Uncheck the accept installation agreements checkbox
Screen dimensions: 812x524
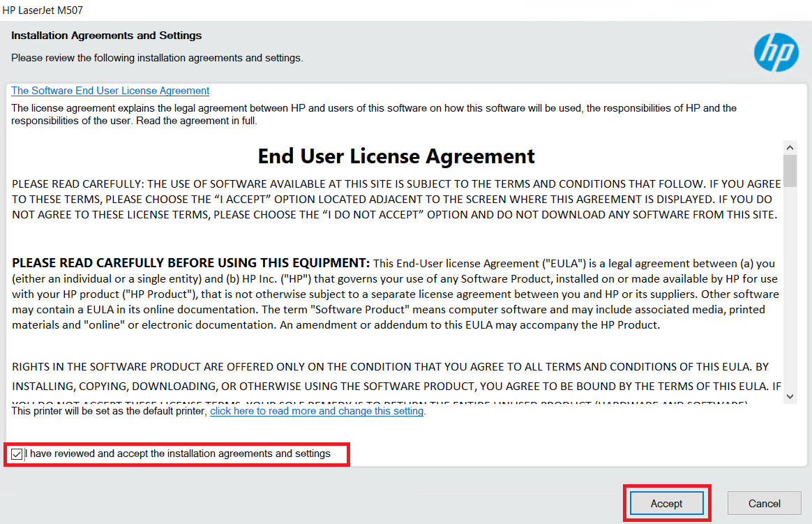pos(17,454)
